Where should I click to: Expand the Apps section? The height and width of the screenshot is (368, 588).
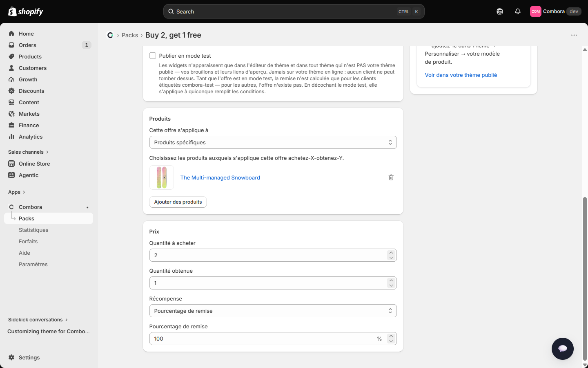tap(17, 192)
